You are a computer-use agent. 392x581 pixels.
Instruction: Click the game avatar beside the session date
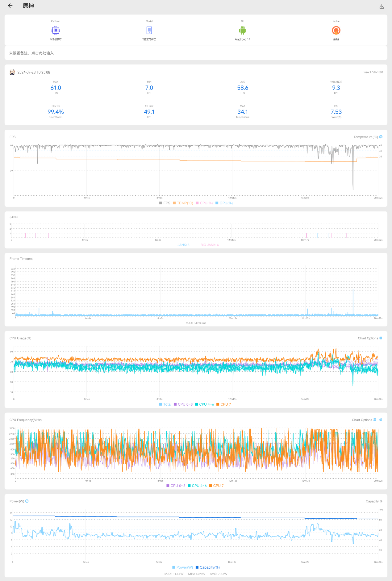click(x=12, y=72)
